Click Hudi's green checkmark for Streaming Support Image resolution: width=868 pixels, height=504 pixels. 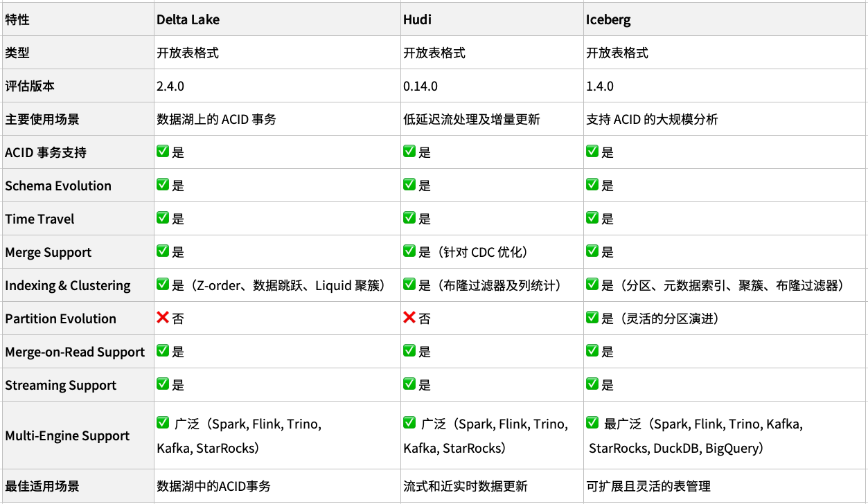pyautogui.click(x=409, y=384)
